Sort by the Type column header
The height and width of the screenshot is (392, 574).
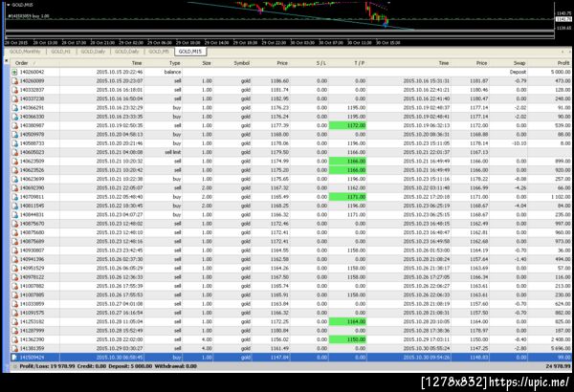pos(175,63)
